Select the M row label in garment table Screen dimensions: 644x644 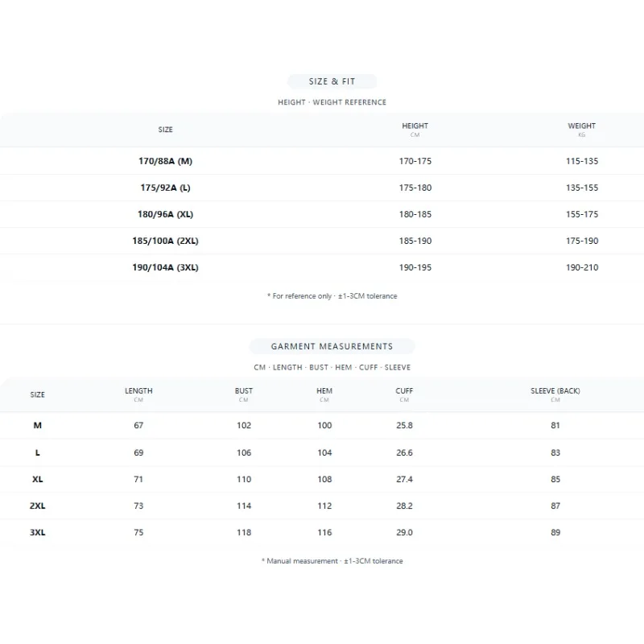[x=37, y=426]
